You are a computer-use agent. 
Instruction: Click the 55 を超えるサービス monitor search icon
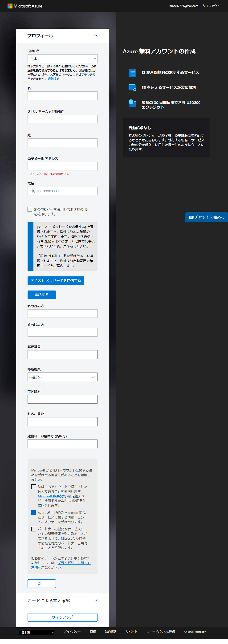pos(132,88)
